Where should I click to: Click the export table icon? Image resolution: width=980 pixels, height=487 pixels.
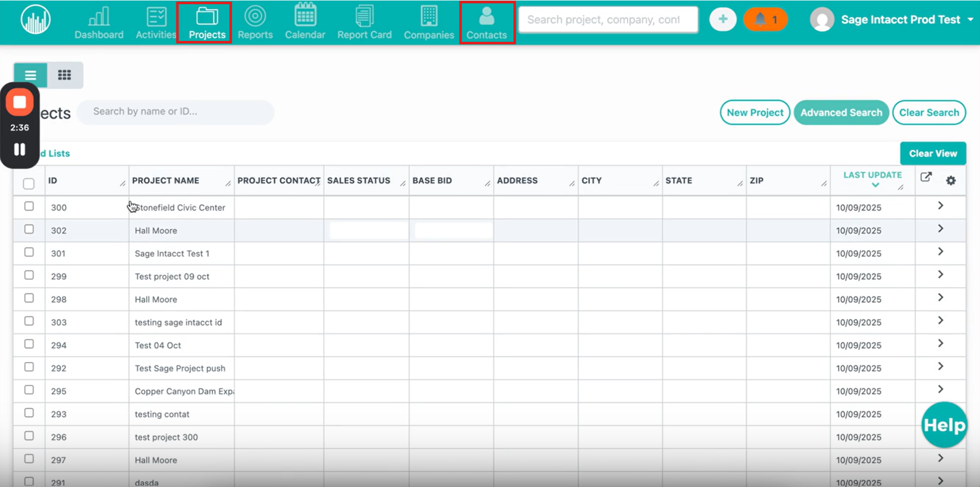[x=926, y=177]
